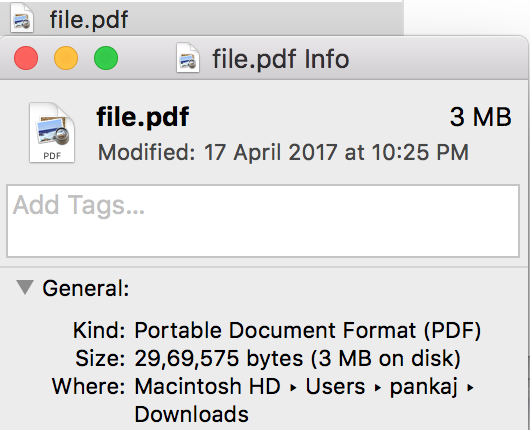Focus the Add Tags field
The image size is (530, 430).
click(x=263, y=221)
